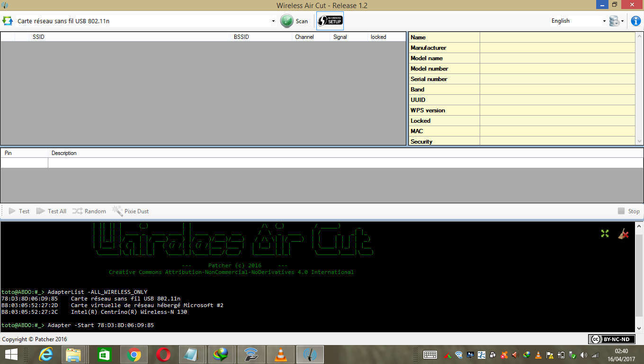Click the Signal column header
The width and height of the screenshot is (644, 364).
(x=349, y=36)
